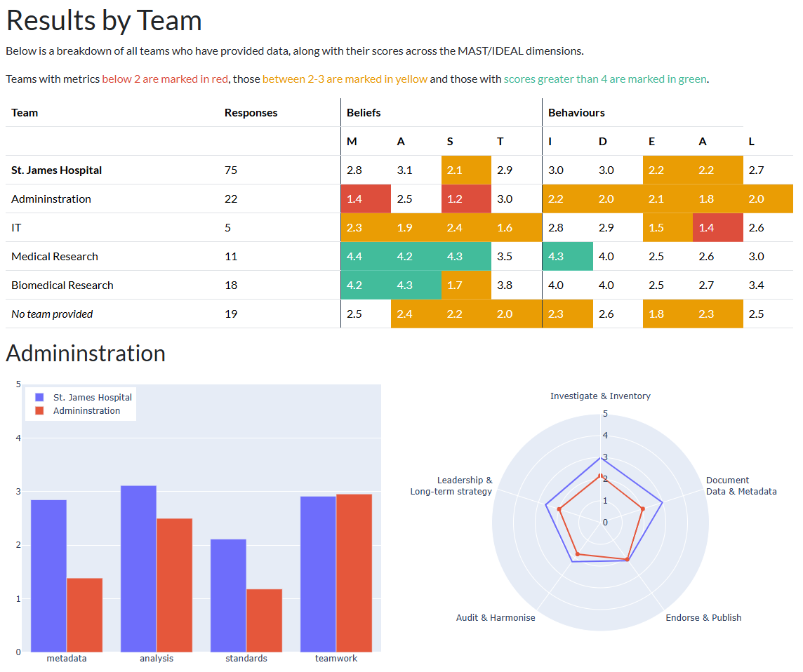Click the red Admininstration legend swatch
The height and width of the screenshot is (672, 803).
[40, 411]
